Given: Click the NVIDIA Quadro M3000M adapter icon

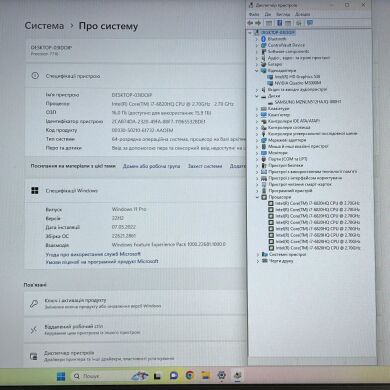Looking at the screenshot, I should click(x=270, y=83).
